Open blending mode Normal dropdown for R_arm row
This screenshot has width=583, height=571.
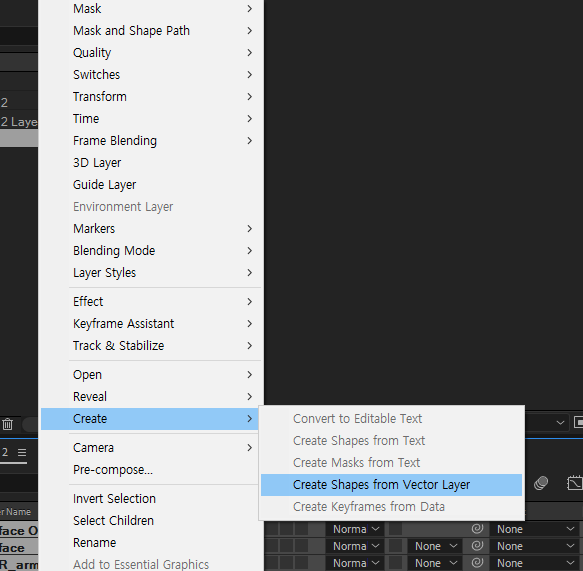tap(355, 563)
